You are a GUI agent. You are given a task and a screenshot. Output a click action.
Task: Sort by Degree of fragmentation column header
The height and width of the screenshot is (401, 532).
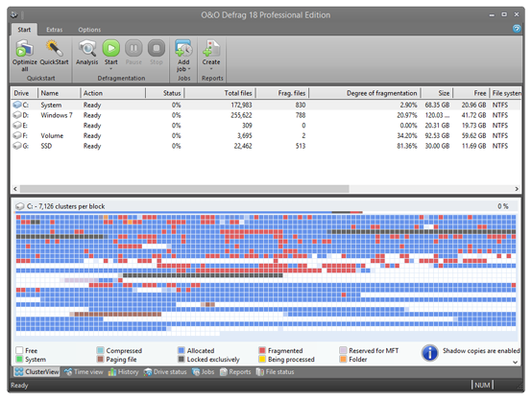(365, 93)
